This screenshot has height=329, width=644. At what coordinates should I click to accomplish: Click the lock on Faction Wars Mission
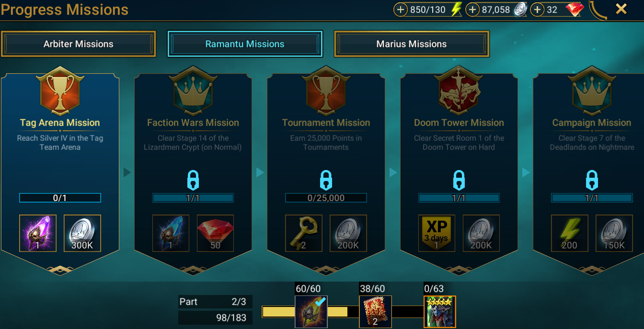(x=193, y=181)
